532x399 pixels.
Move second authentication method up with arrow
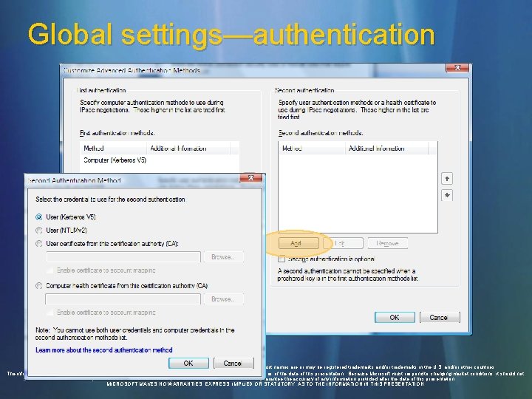pos(447,179)
